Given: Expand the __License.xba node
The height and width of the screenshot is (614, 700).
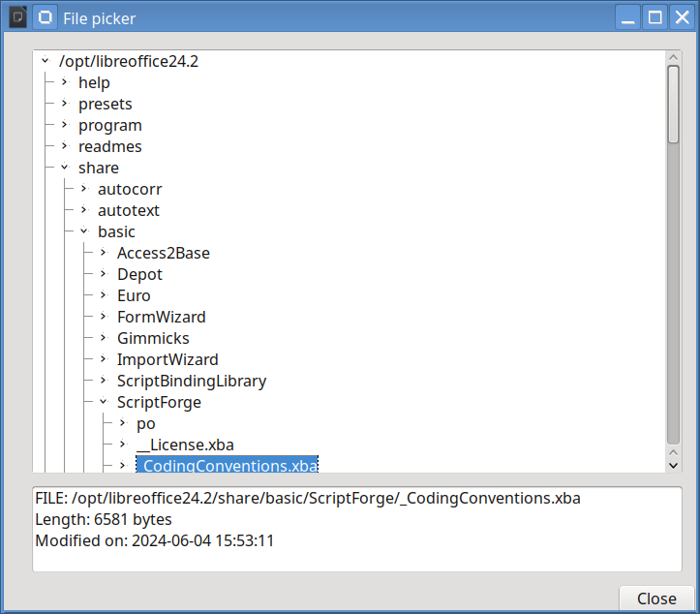Looking at the screenshot, I should pos(123,444).
